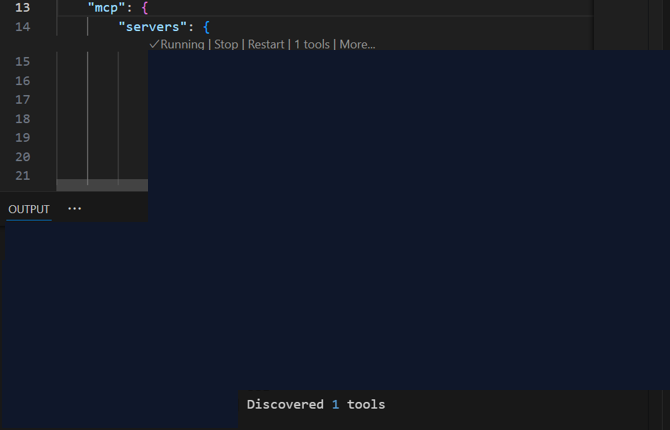Select line 17 via the gutter
The height and width of the screenshot is (430, 670).
22,100
